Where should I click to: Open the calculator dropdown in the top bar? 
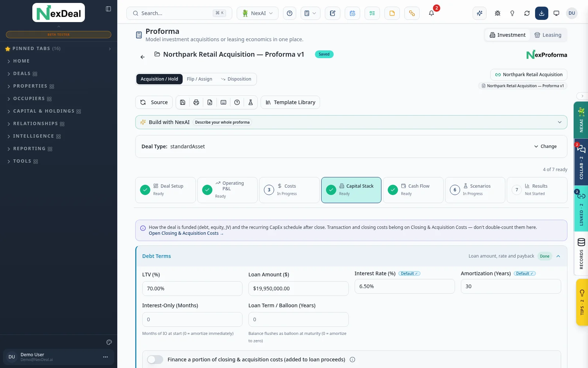pos(311,13)
